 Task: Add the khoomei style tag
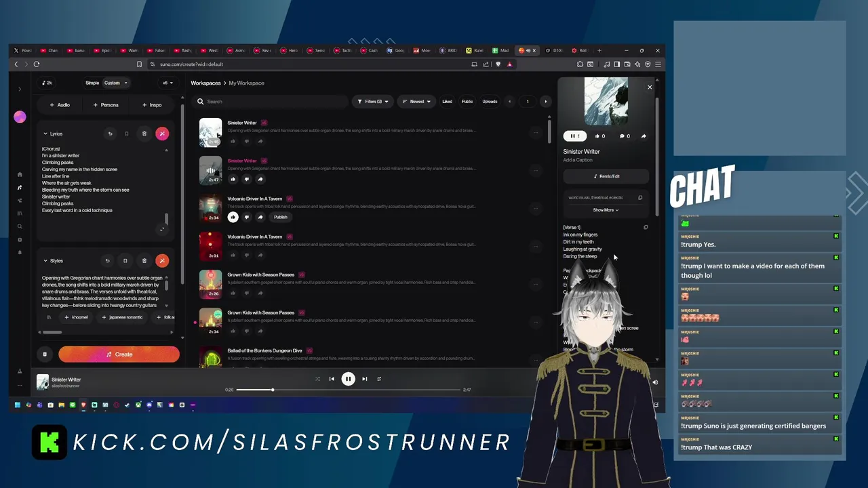coord(77,317)
